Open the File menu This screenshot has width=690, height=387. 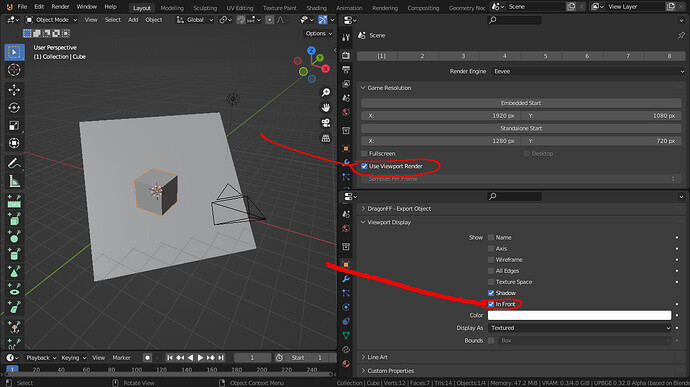22,7
